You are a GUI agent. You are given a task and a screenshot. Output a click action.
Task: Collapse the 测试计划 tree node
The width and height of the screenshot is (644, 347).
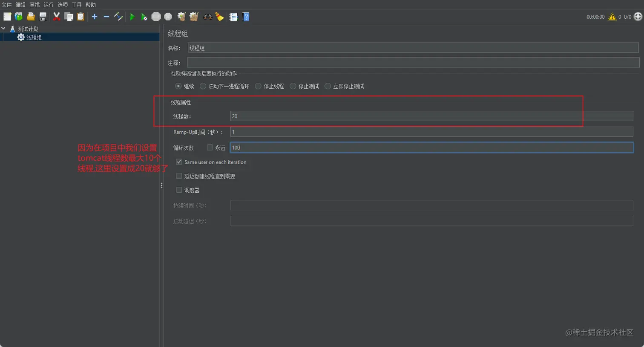click(x=3, y=29)
